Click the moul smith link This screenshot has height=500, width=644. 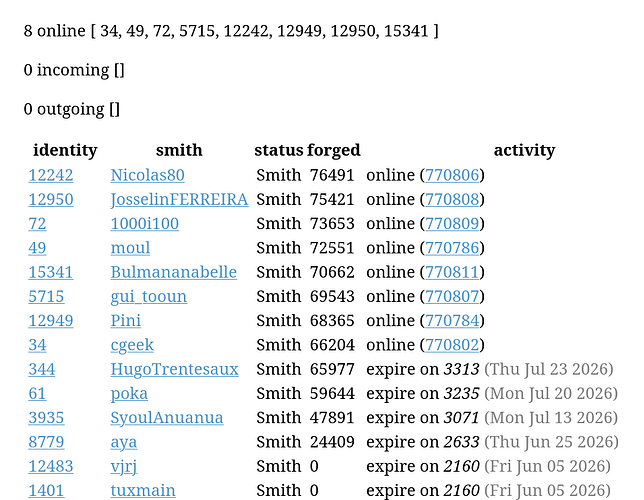pyautogui.click(x=130, y=248)
